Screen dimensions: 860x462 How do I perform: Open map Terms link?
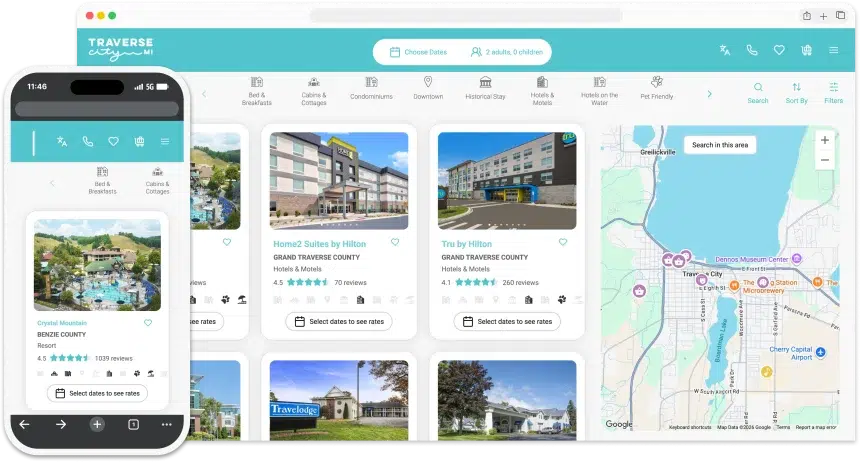783,427
